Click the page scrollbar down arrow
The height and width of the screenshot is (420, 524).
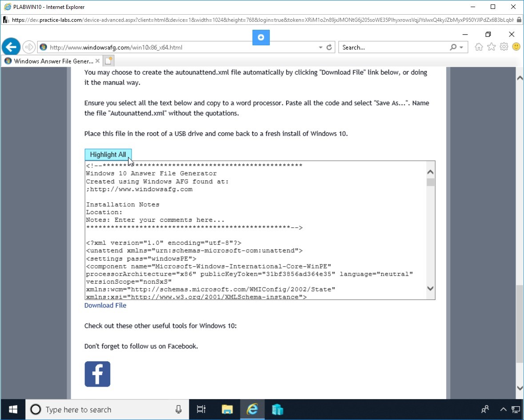tap(520, 388)
